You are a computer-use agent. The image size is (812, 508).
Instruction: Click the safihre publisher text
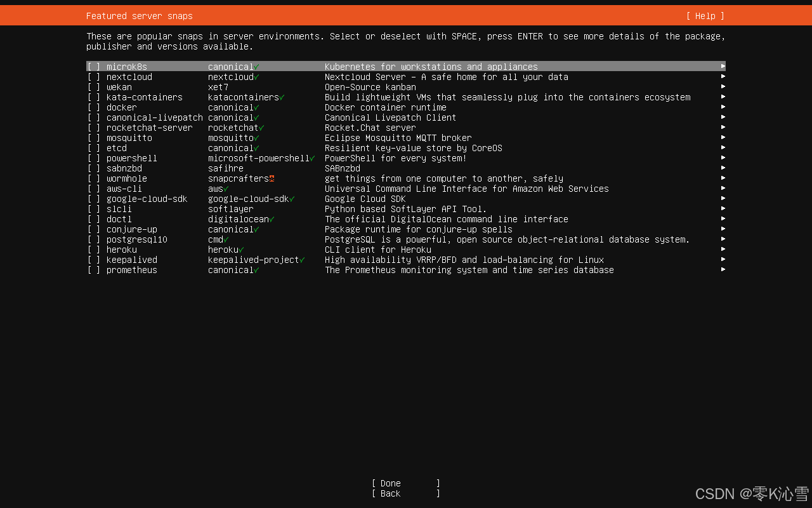click(x=226, y=168)
